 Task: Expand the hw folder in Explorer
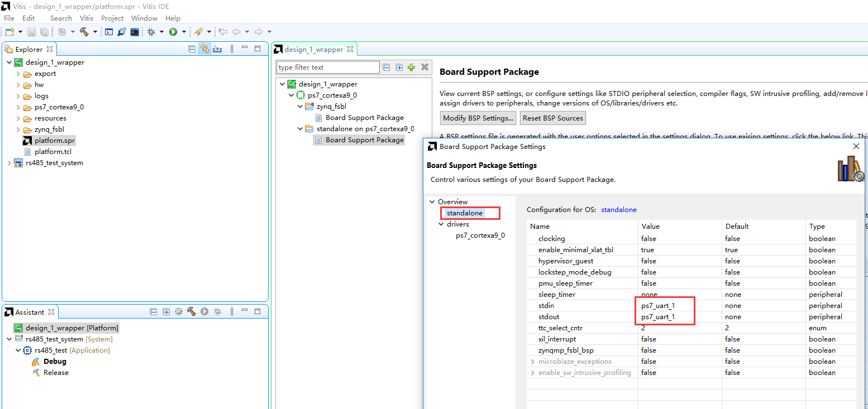coord(18,85)
